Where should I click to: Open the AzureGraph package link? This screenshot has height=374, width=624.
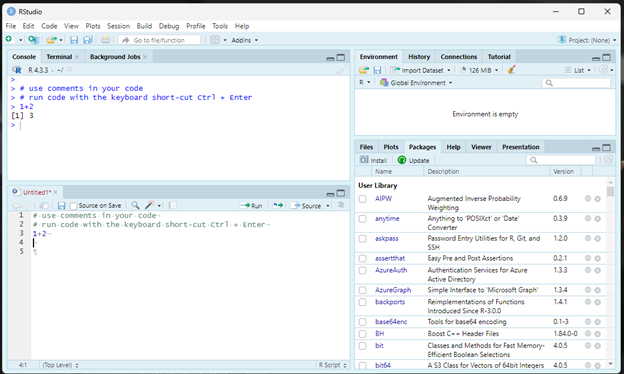(x=393, y=290)
